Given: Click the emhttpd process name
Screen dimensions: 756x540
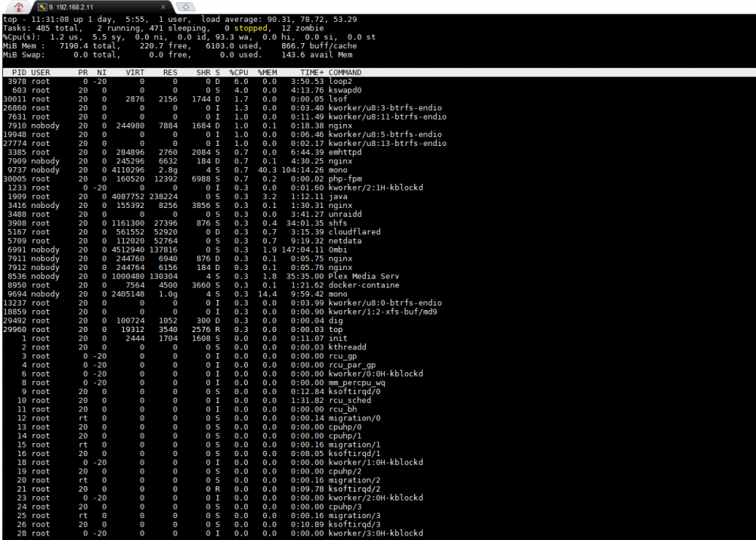Looking at the screenshot, I should click(x=345, y=152).
